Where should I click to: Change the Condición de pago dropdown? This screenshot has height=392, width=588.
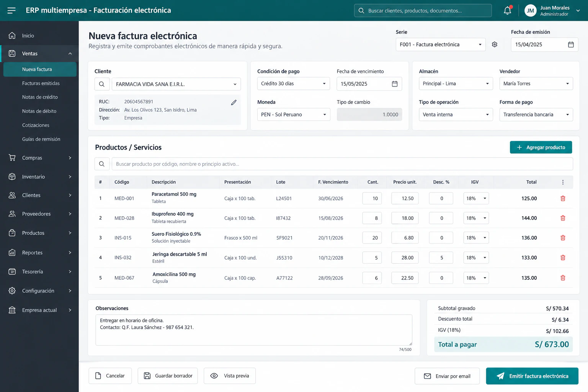pyautogui.click(x=293, y=83)
